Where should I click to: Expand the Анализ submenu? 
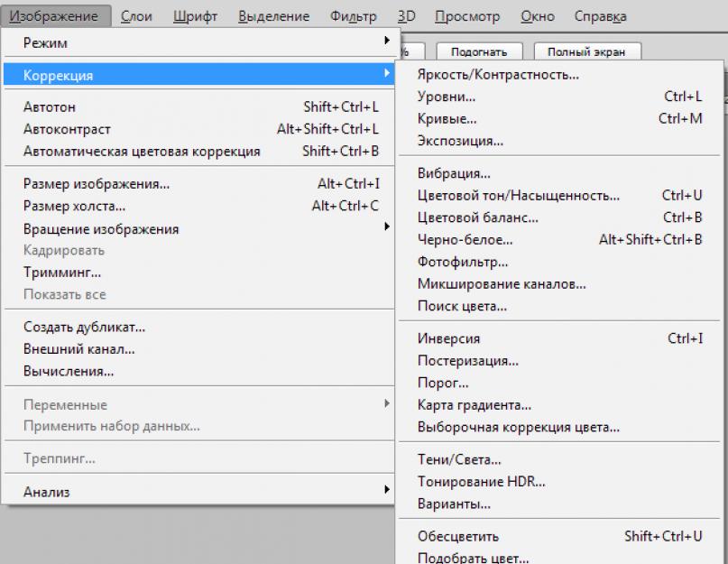coord(198,492)
